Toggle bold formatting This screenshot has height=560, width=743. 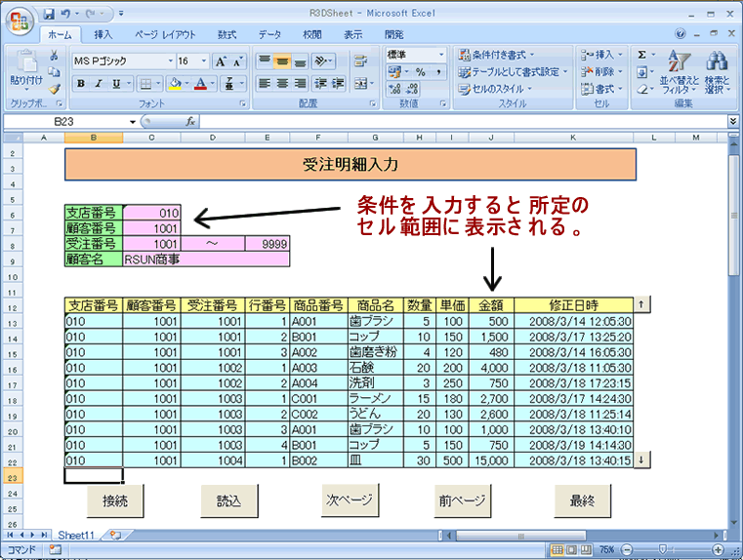point(81,84)
